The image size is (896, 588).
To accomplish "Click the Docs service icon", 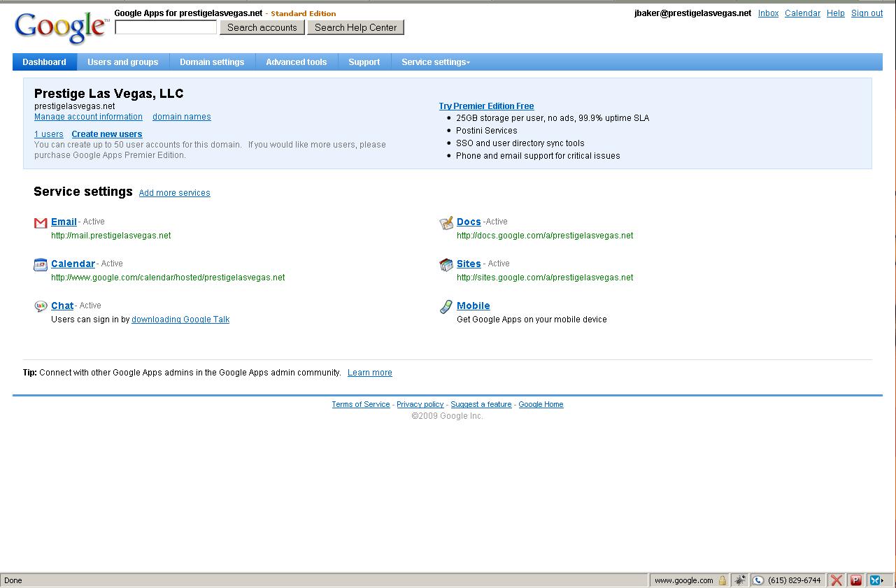I will pos(446,223).
